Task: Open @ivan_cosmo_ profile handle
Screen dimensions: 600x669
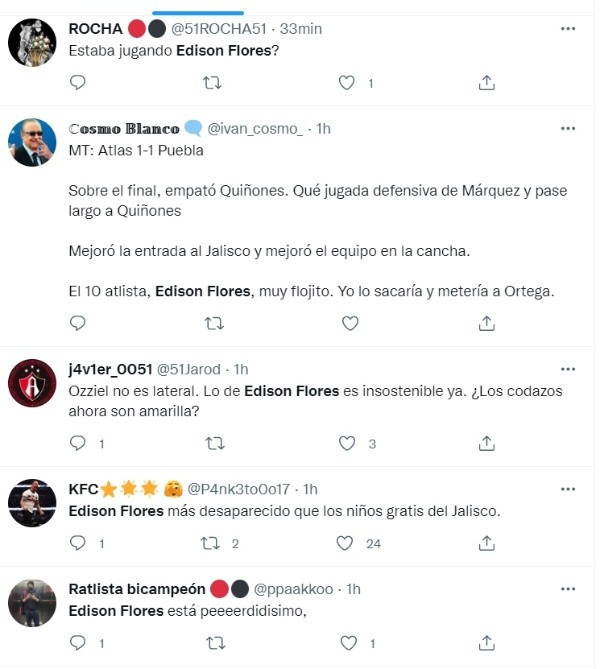Action: pos(254,128)
